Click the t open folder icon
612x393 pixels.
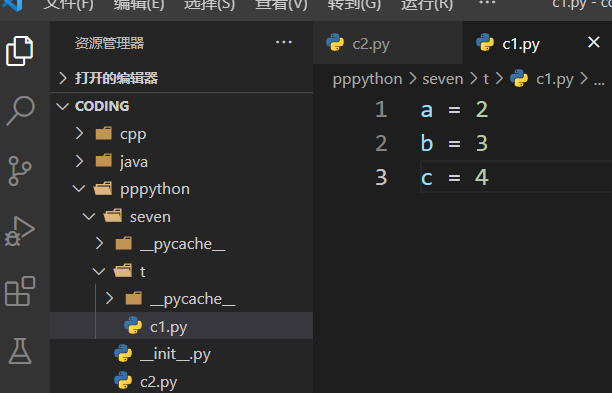[x=123, y=271]
